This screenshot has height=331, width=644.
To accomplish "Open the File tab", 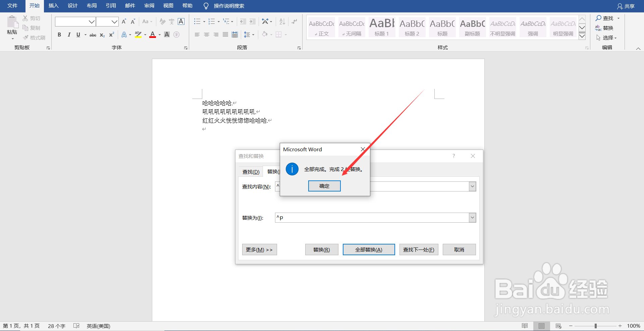I will pos(12,6).
